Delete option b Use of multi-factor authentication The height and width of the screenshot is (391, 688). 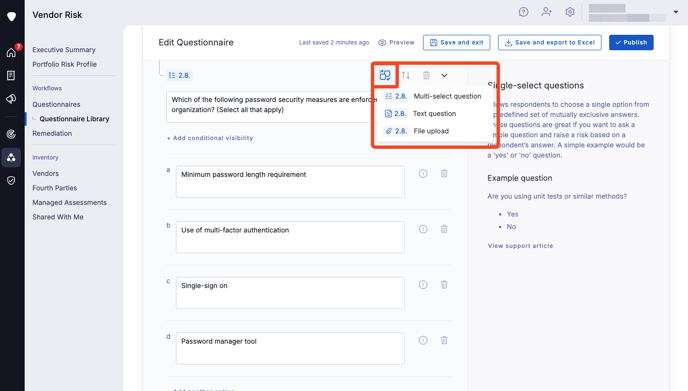click(x=444, y=229)
